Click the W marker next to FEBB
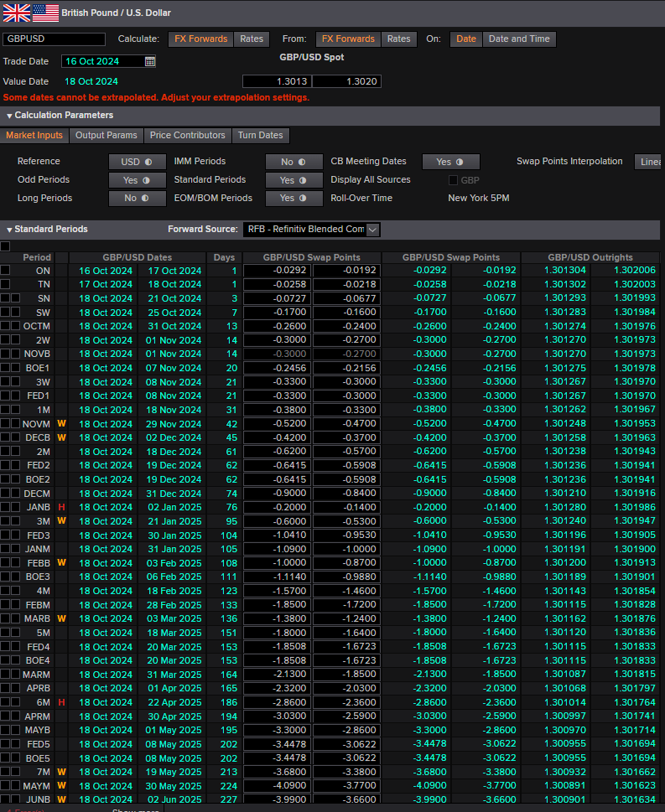The height and width of the screenshot is (812, 665). point(62,563)
